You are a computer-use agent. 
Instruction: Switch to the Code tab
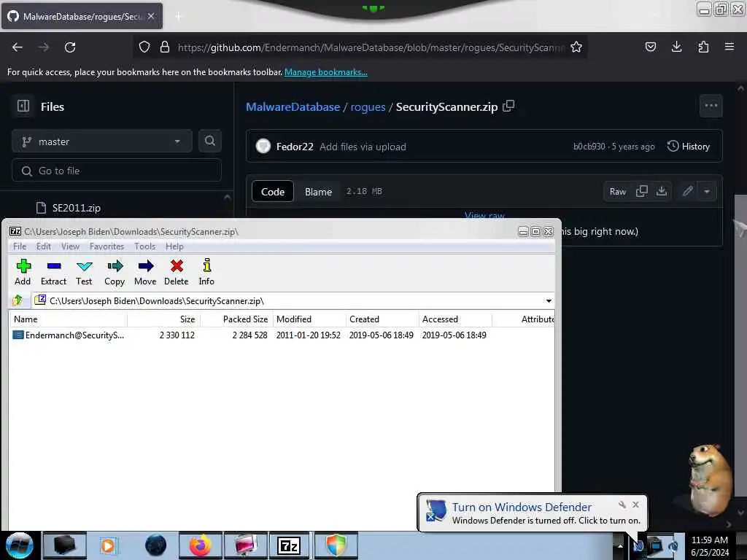click(273, 192)
